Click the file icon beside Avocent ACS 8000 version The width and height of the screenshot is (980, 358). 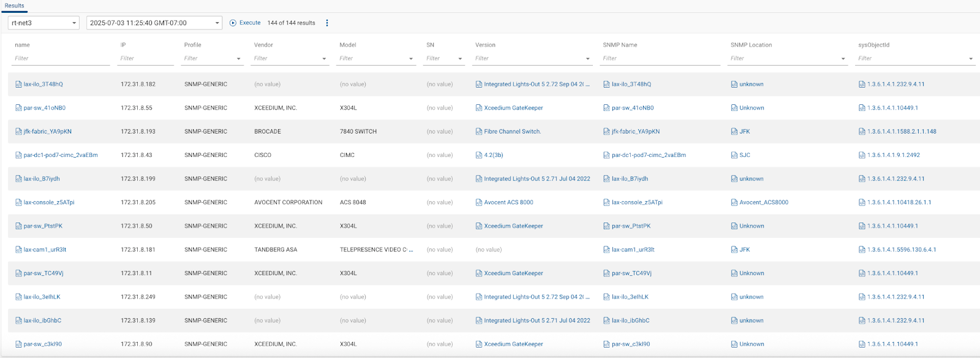[x=479, y=202]
